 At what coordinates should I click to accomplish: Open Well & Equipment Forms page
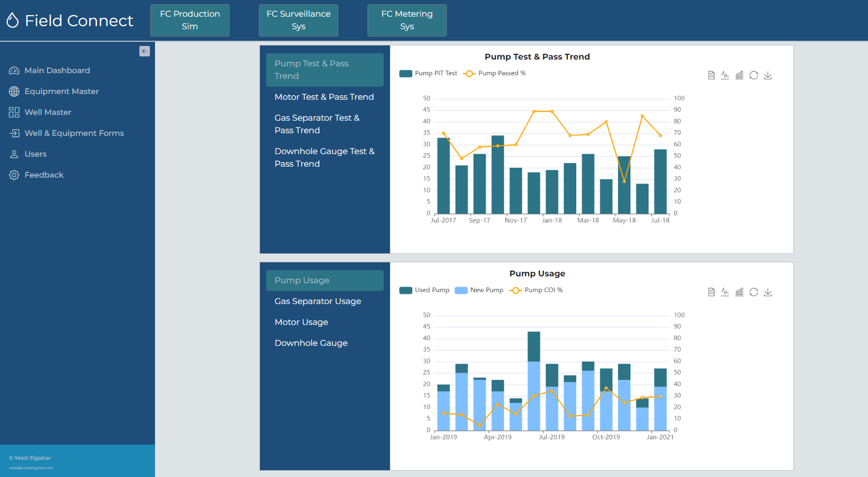[x=74, y=133]
